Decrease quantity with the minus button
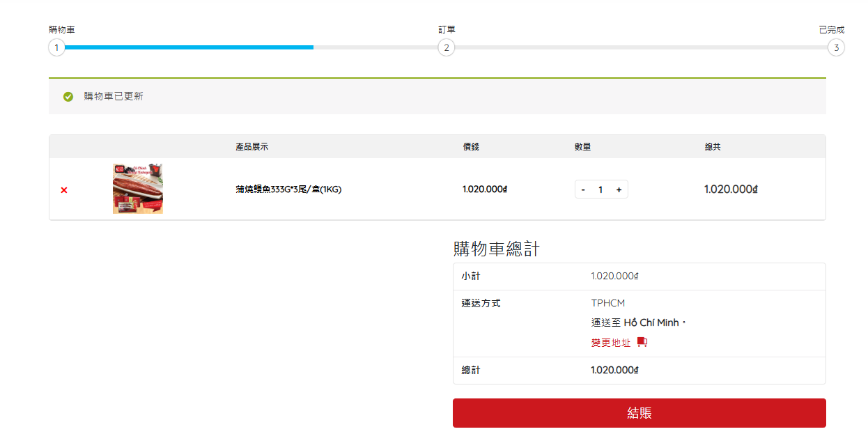 [583, 189]
